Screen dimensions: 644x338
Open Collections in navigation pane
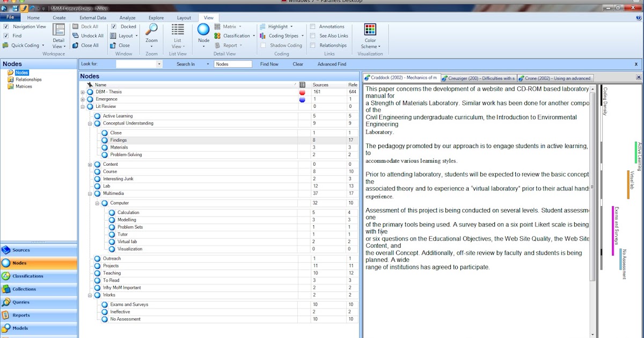point(39,289)
